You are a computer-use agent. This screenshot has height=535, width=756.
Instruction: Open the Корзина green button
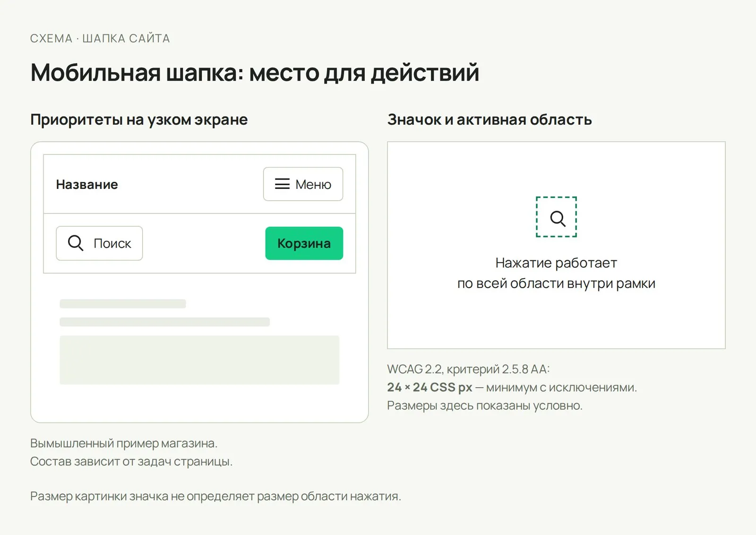tap(304, 243)
